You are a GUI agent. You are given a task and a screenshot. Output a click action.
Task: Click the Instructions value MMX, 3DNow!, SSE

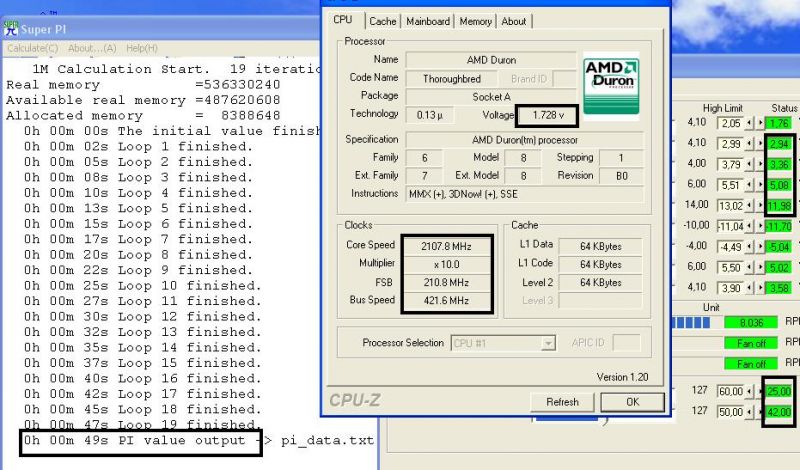pyautogui.click(x=525, y=194)
